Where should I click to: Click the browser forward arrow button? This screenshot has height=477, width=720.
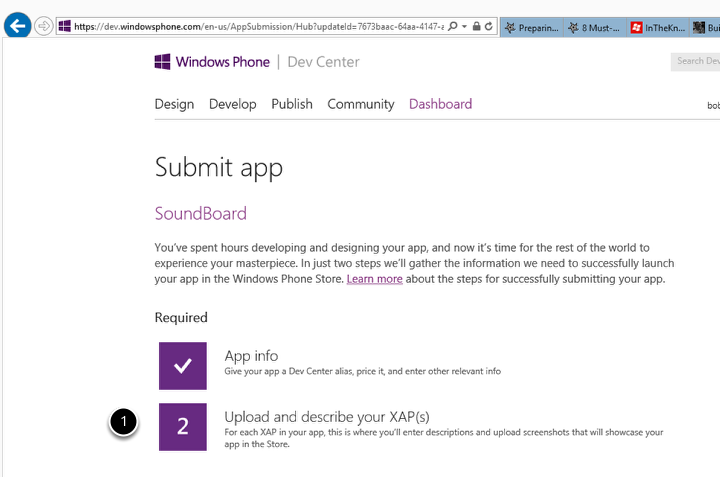point(44,25)
